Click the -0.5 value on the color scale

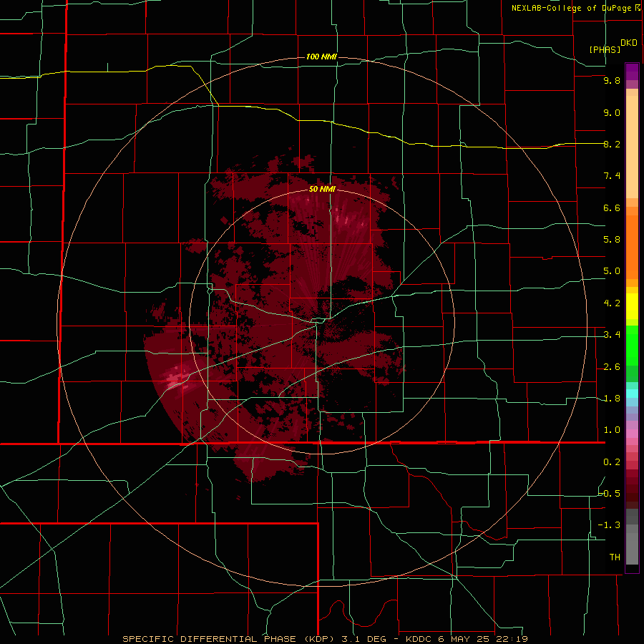[x=610, y=494]
